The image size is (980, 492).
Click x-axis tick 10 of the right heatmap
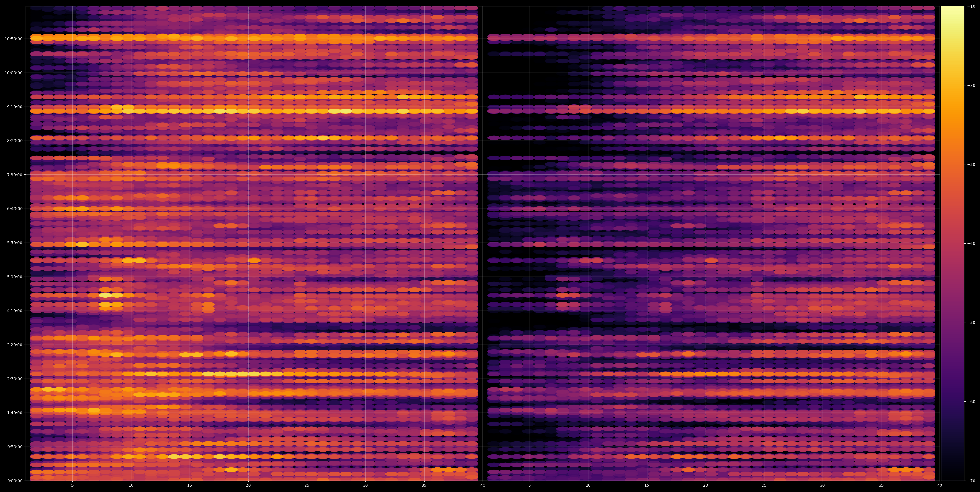588,486
